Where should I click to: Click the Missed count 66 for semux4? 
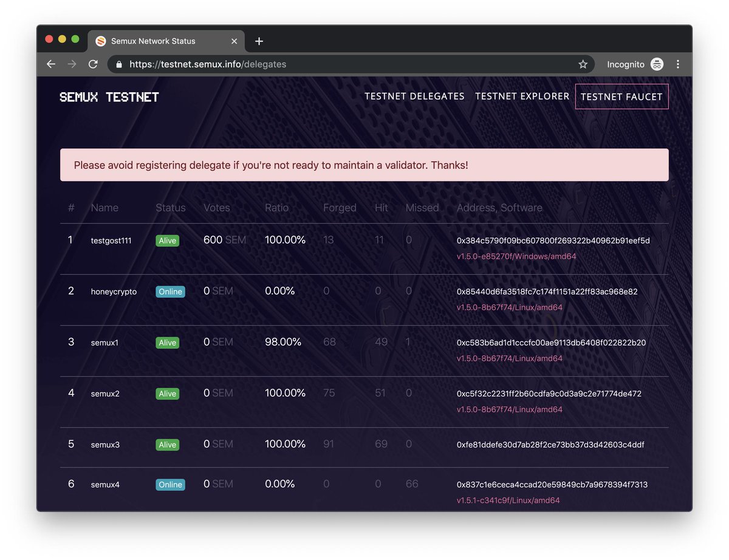412,484
